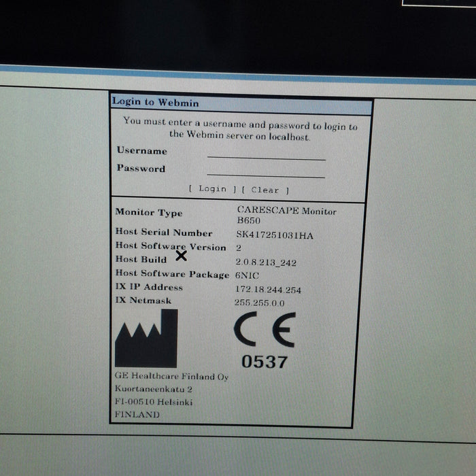Click the netmask value 255.255.0.0
Viewport: 476px width, 476px height.
pos(260,303)
